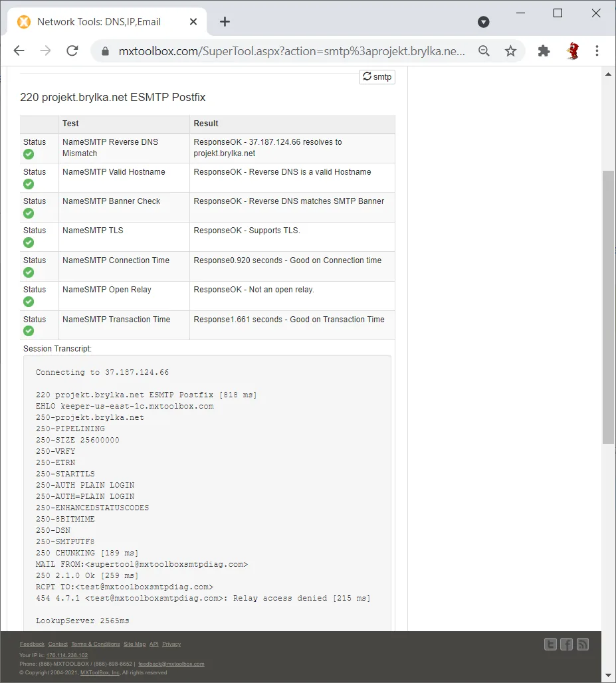Image resolution: width=616 pixels, height=683 pixels.
Task: Open the API footer link
Action: coord(154,644)
